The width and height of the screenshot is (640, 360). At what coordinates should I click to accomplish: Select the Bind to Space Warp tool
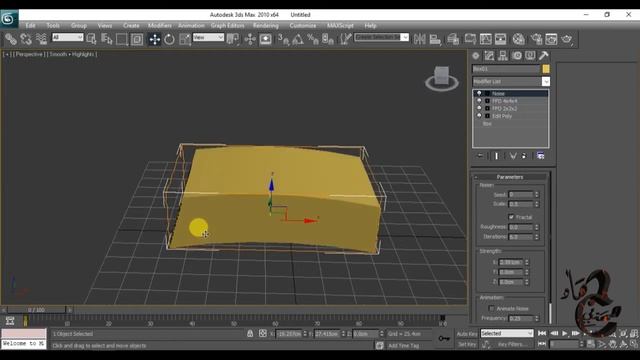tap(41, 39)
